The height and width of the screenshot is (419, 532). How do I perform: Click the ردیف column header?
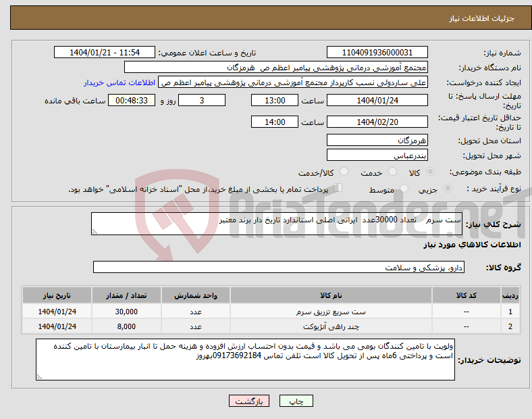click(x=510, y=295)
